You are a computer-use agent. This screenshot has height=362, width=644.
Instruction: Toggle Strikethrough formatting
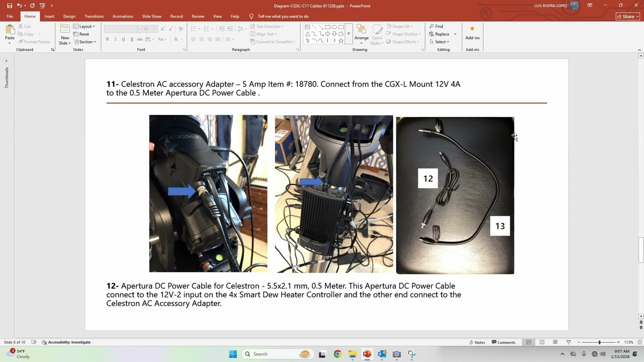[140, 39]
